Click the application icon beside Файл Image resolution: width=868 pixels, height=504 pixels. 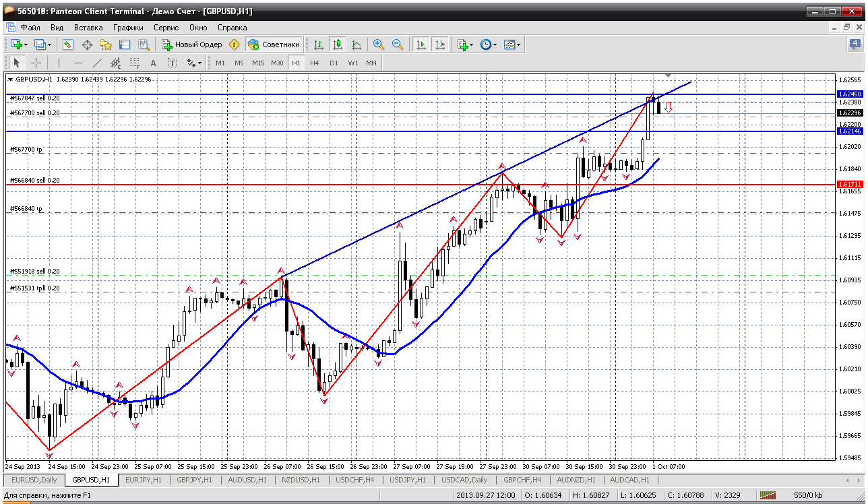[x=10, y=28]
